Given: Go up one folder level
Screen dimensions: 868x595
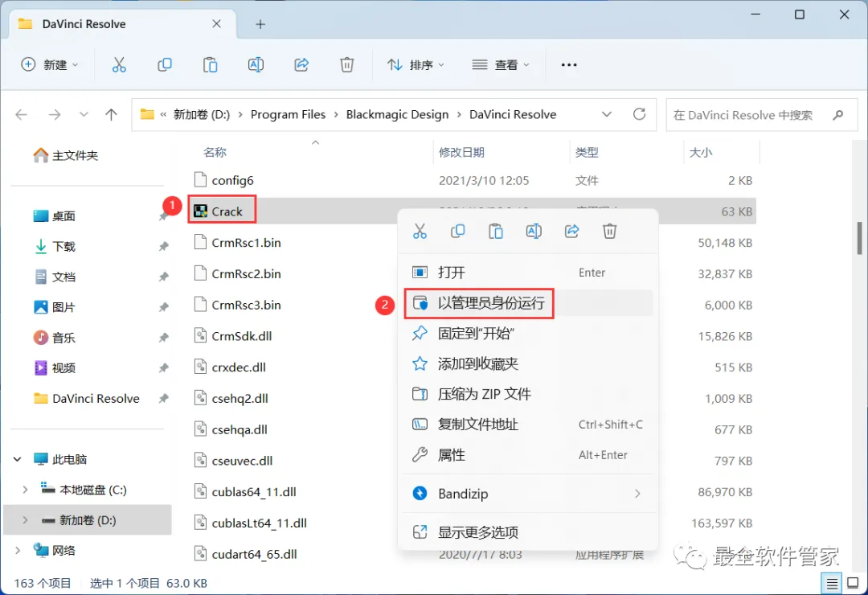Looking at the screenshot, I should pyautogui.click(x=111, y=115).
